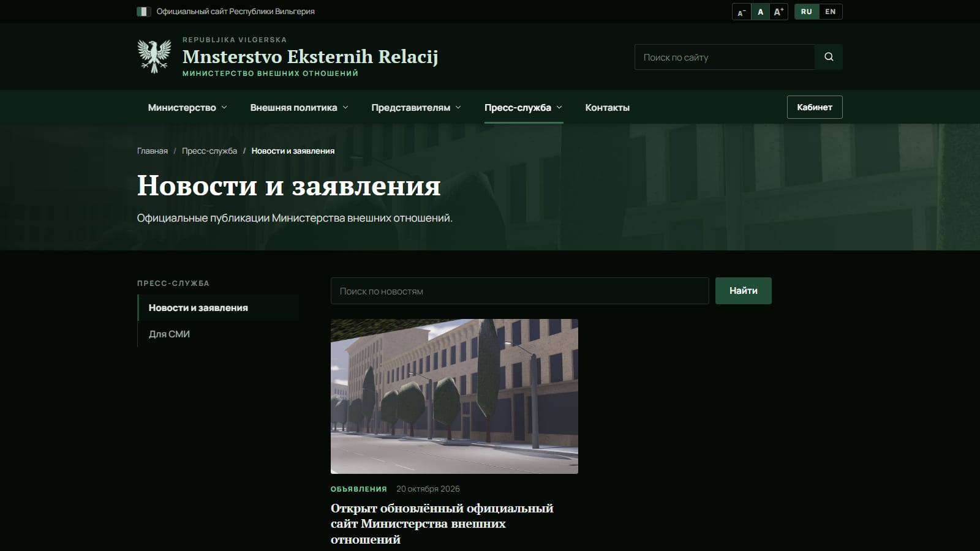
Task: Click the Mnsterstvo Eksternih Relacij title
Action: pyautogui.click(x=311, y=56)
